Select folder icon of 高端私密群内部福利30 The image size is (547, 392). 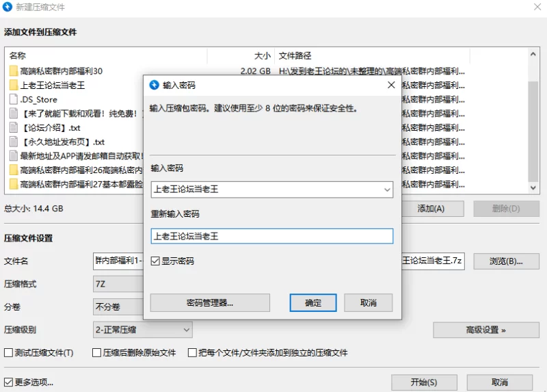(14, 71)
